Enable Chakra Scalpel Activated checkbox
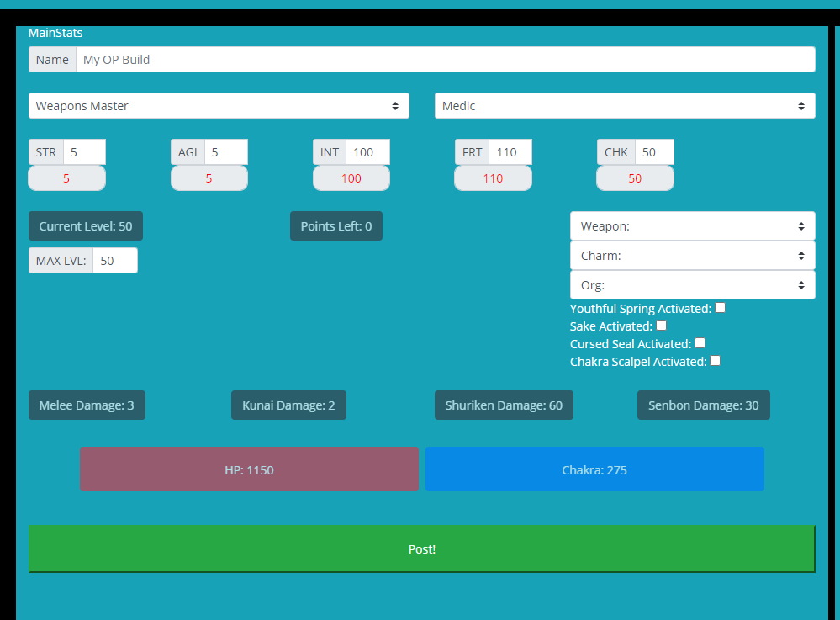The image size is (840, 620). pos(716,361)
